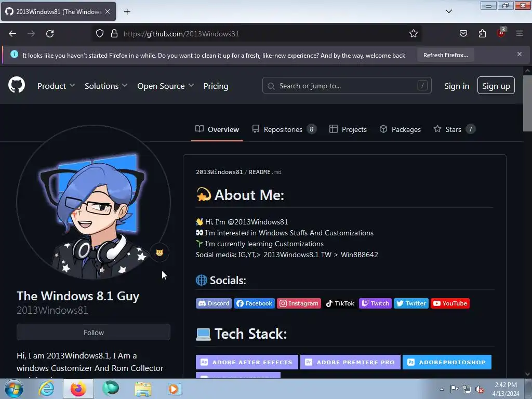This screenshot has height=399, width=532.
Task: Expand the Solutions menu
Action: [106, 86]
